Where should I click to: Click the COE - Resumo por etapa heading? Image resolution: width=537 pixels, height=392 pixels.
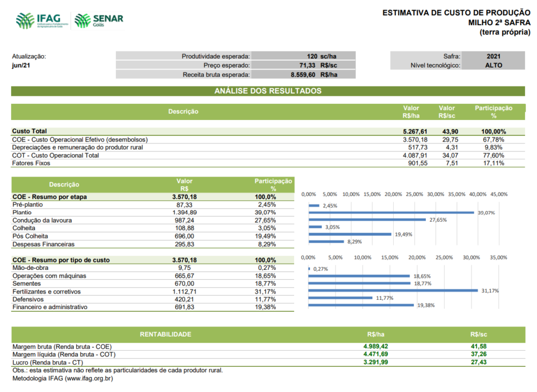(x=50, y=197)
